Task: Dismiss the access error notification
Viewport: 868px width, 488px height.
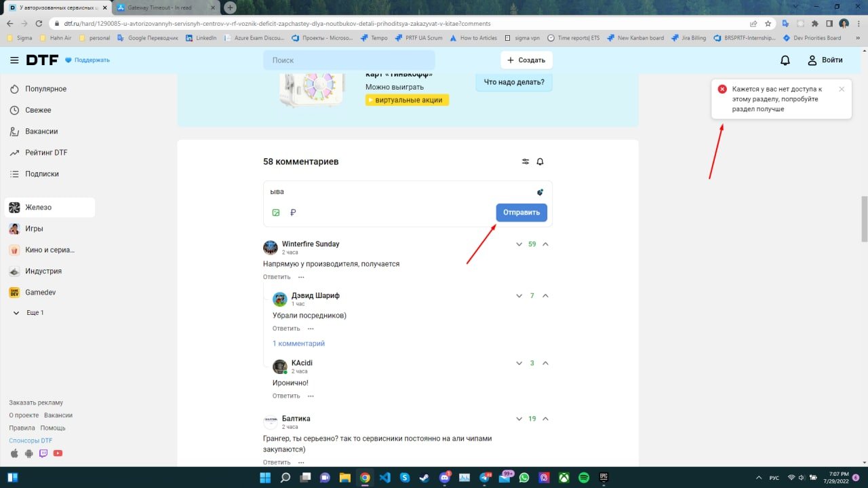Action: [842, 89]
